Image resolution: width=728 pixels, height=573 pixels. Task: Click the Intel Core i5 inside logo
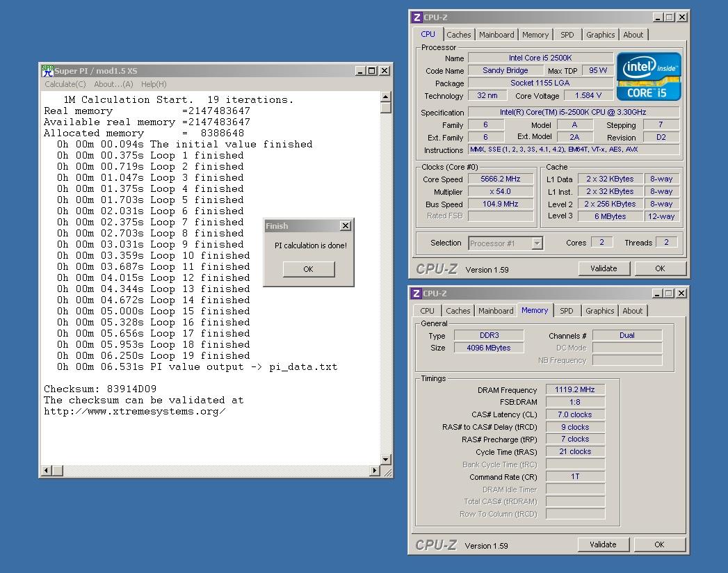click(649, 76)
